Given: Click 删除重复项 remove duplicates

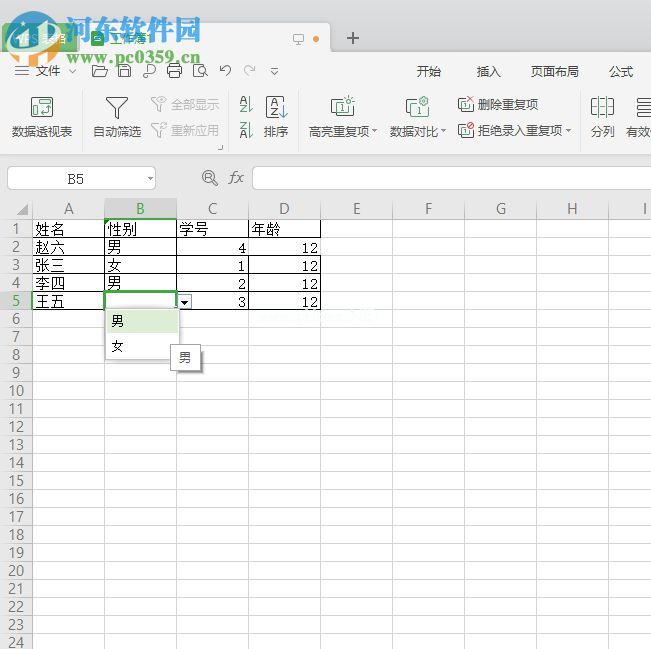Looking at the screenshot, I should pos(498,104).
